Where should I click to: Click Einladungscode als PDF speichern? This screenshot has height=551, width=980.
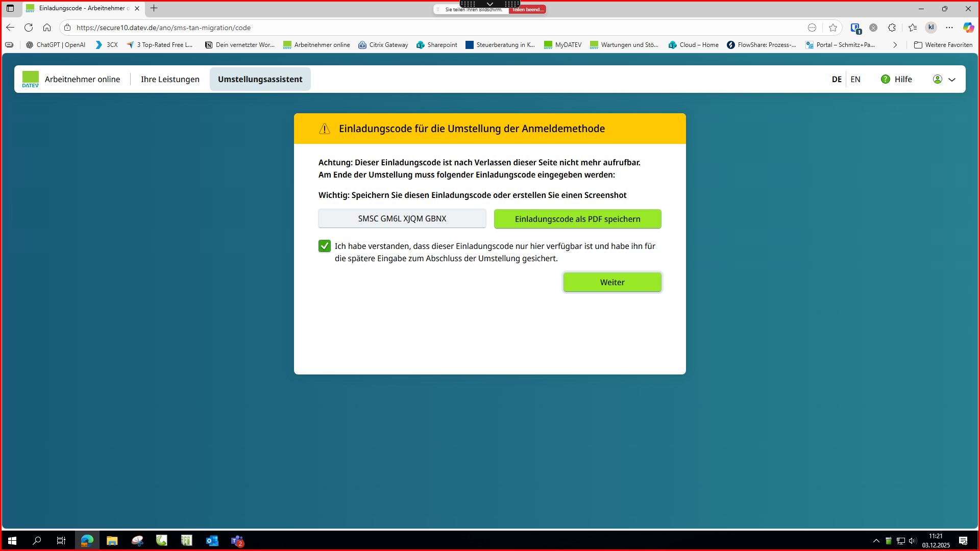pos(577,219)
